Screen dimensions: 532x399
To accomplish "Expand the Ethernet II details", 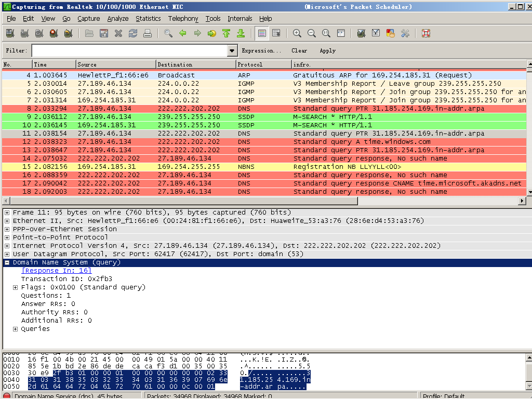I will click(7, 221).
